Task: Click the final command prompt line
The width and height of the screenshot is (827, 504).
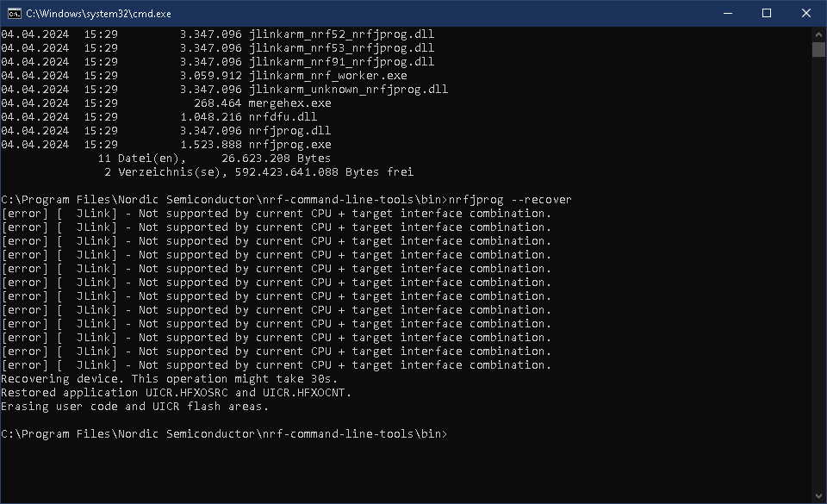Action: point(224,434)
